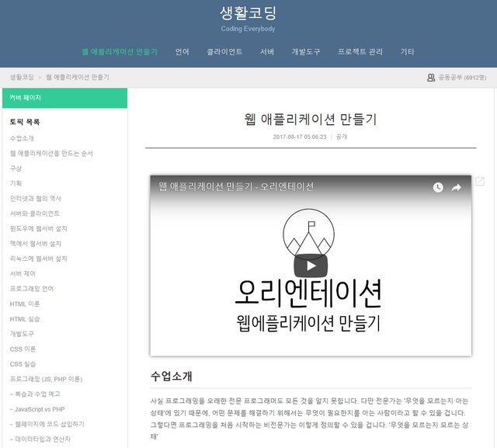Open the 클라이언트 menu
This screenshot has width=497, height=448.
click(224, 52)
